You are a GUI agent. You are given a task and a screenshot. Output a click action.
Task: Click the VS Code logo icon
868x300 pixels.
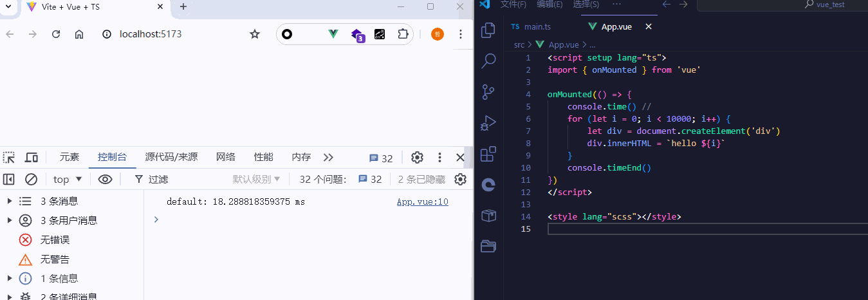coord(485,5)
